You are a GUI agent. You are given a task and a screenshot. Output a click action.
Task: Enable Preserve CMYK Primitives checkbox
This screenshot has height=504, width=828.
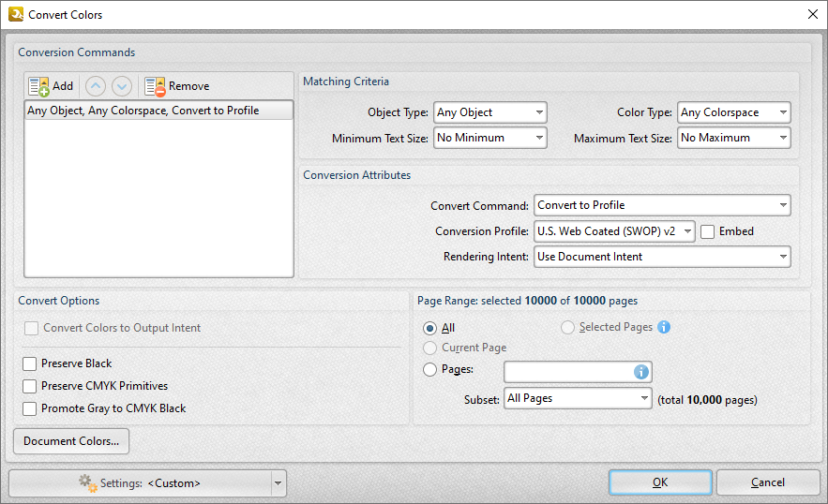click(x=30, y=386)
